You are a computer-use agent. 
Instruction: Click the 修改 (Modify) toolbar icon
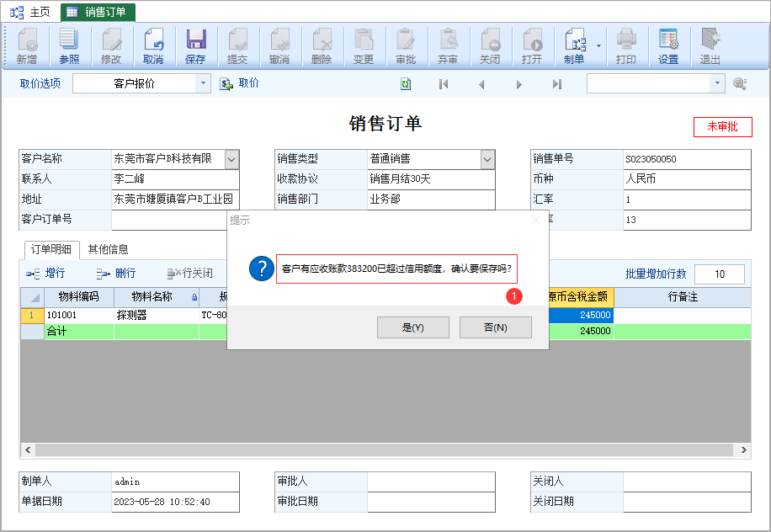coord(111,46)
